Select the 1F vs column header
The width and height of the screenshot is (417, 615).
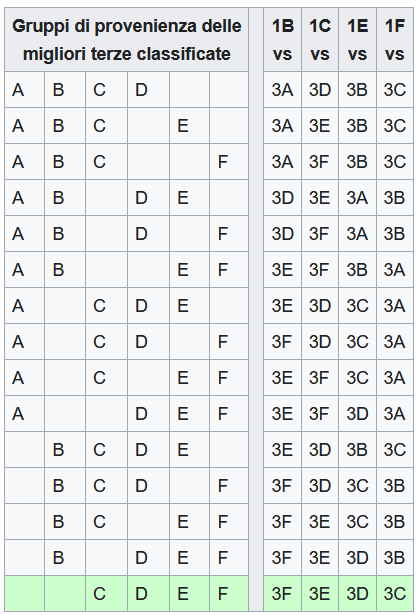click(394, 40)
